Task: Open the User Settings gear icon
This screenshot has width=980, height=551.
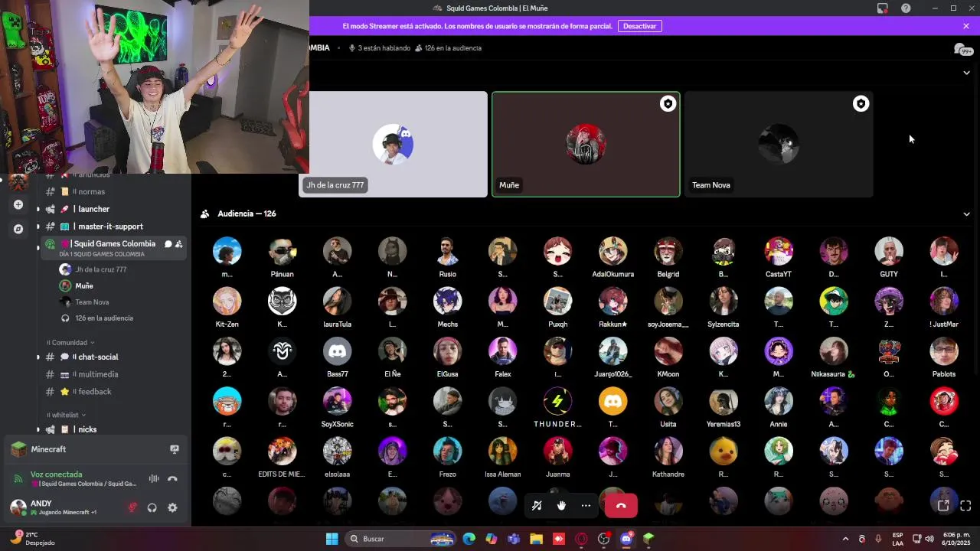Action: pos(172,507)
